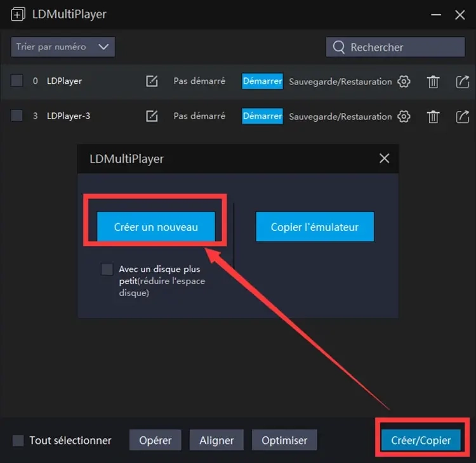
Task: Click the Aligner button
Action: 216,440
